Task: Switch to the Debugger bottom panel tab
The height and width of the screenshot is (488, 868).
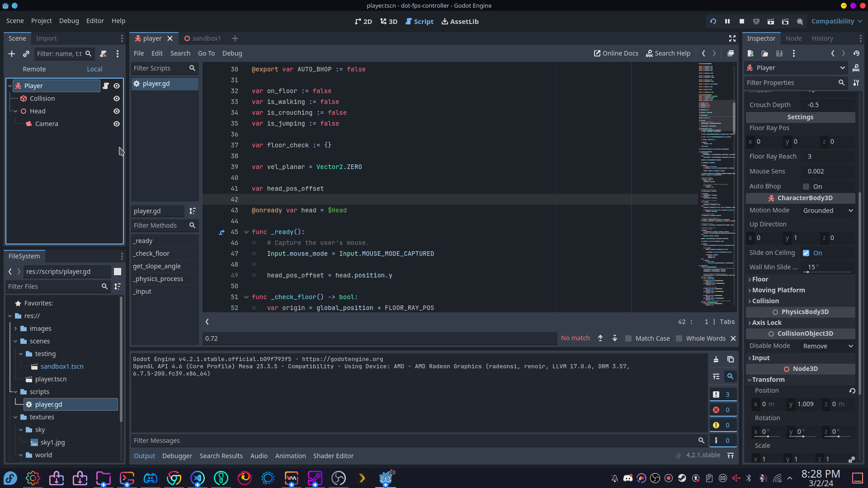Action: coord(177,456)
